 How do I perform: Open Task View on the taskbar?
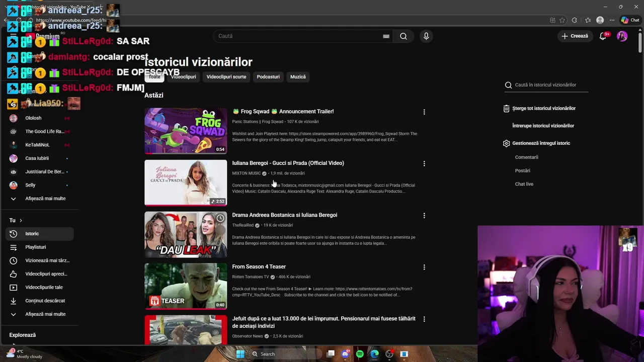(x=331, y=354)
